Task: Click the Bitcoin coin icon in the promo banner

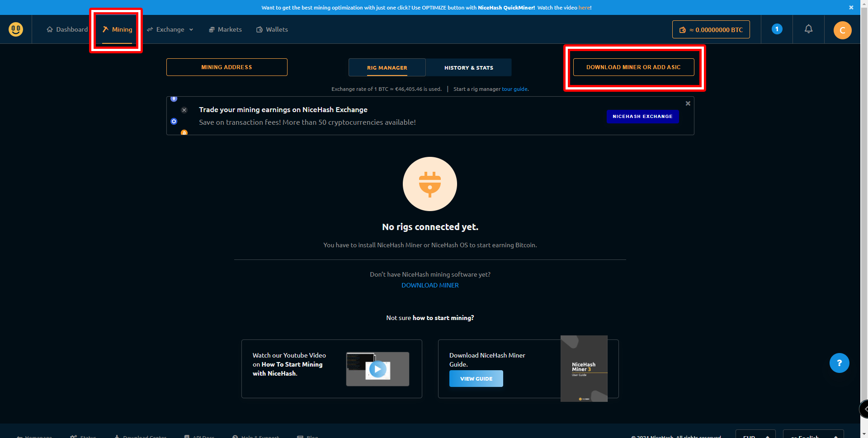Action: point(184,133)
